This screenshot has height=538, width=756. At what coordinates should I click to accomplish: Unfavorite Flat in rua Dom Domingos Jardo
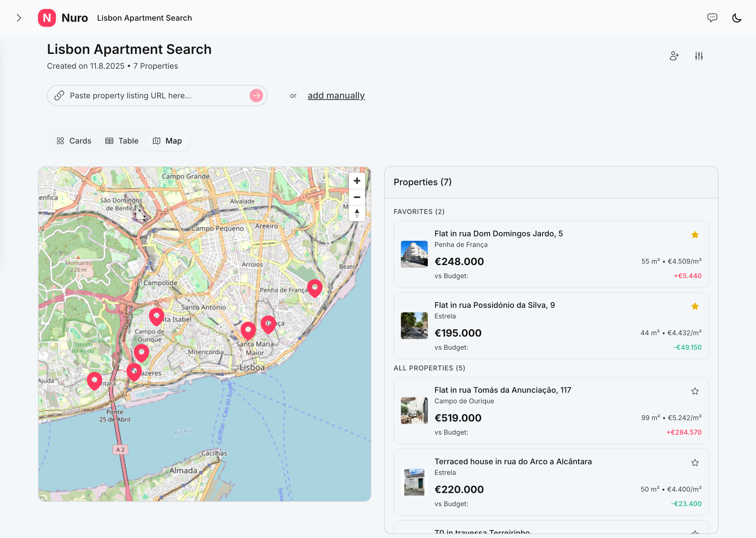pos(695,235)
